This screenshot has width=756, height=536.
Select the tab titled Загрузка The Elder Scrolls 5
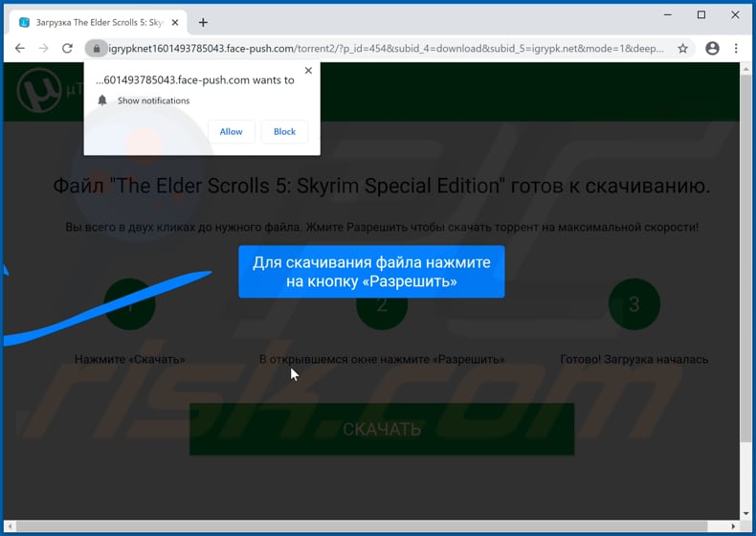click(99, 22)
